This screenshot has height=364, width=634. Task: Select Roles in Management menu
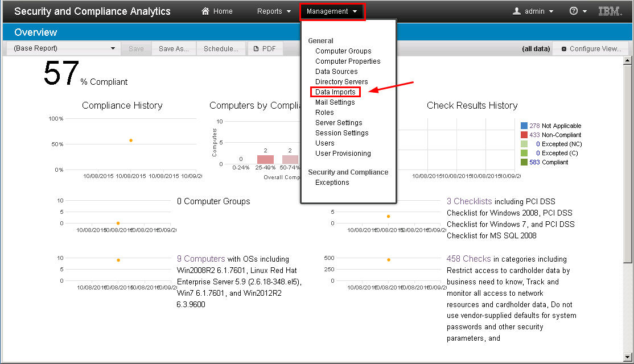(324, 112)
